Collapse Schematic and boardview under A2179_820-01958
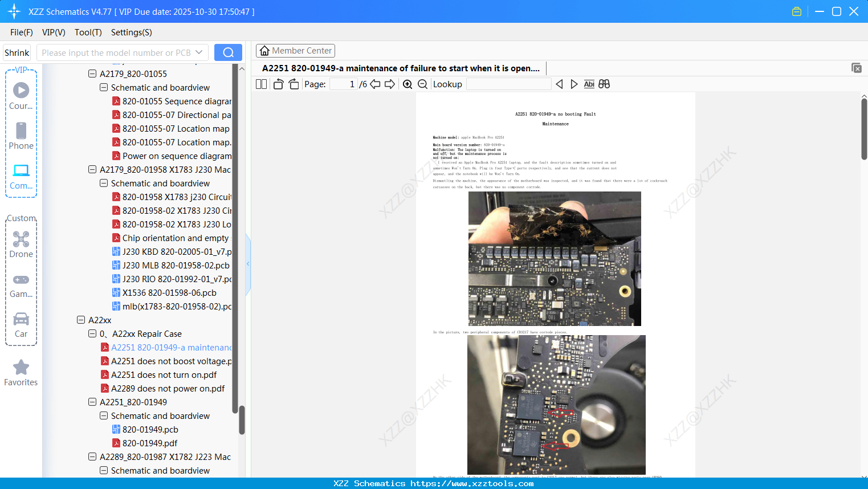This screenshot has height=489, width=868. coord(104,183)
